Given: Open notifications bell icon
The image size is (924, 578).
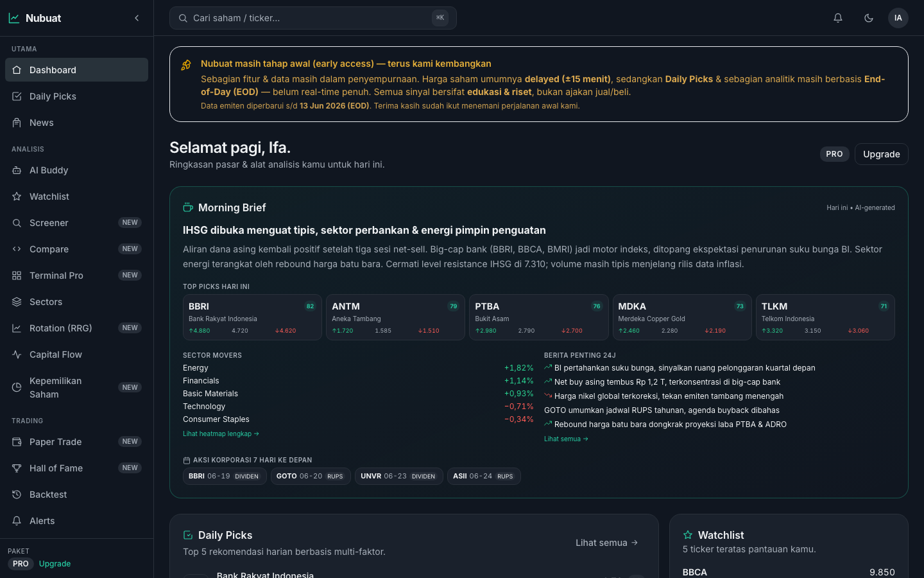Looking at the screenshot, I should click(838, 18).
